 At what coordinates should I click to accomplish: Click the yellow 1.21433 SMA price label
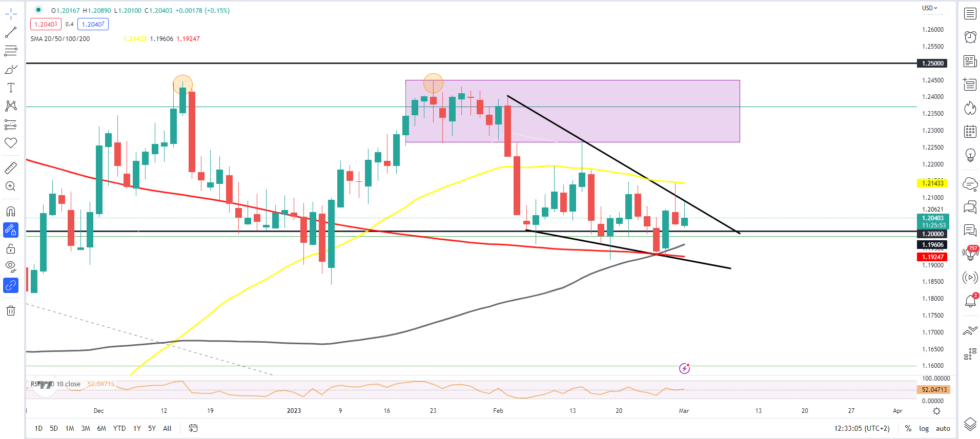coord(932,183)
